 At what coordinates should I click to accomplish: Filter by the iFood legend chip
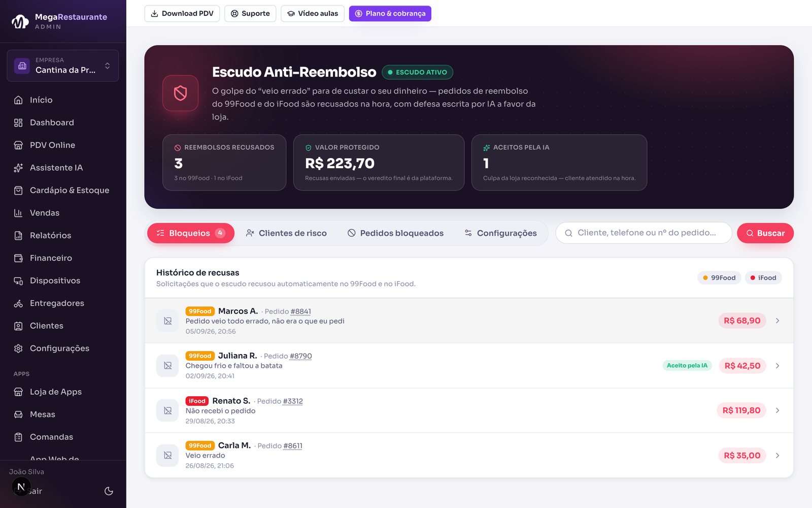pos(763,278)
